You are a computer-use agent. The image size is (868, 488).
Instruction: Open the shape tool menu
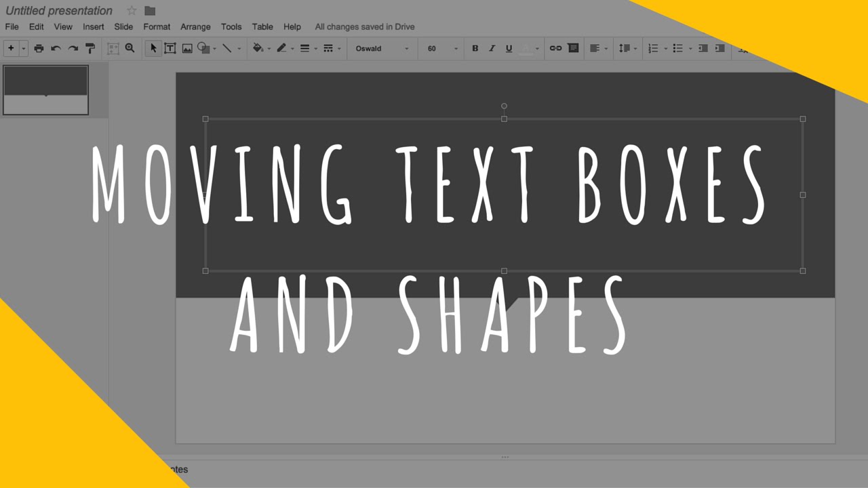(x=206, y=48)
